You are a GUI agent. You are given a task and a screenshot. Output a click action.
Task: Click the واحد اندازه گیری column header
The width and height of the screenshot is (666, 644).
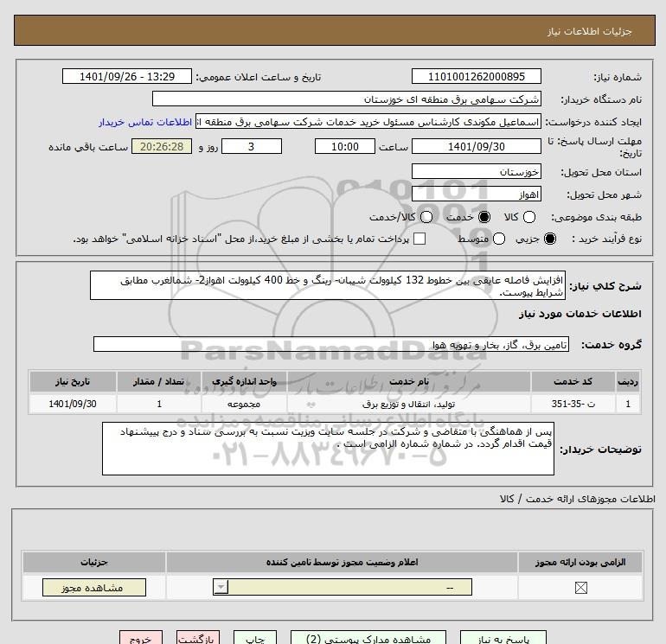244,381
